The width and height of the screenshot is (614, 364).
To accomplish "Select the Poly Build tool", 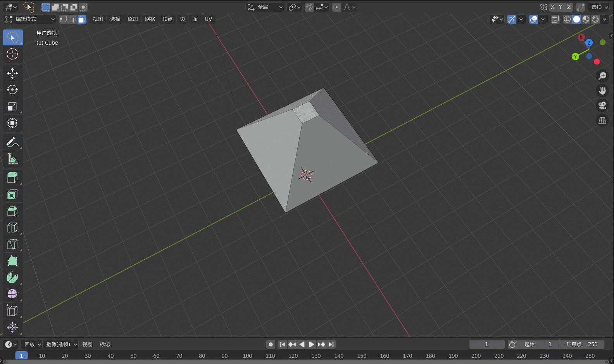I will tap(13, 261).
